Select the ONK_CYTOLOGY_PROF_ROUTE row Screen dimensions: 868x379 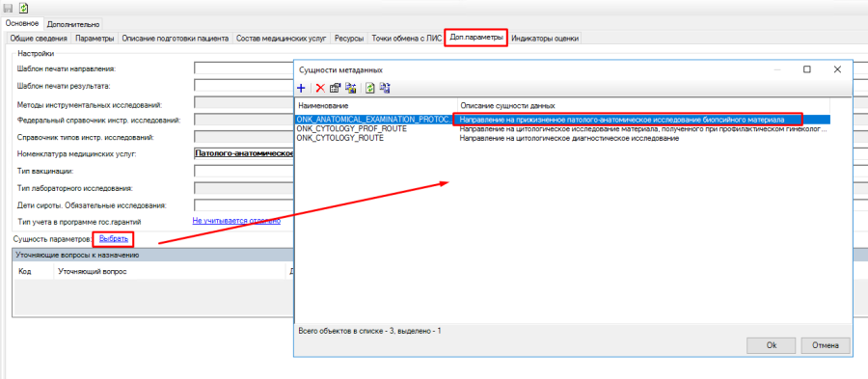(562, 129)
